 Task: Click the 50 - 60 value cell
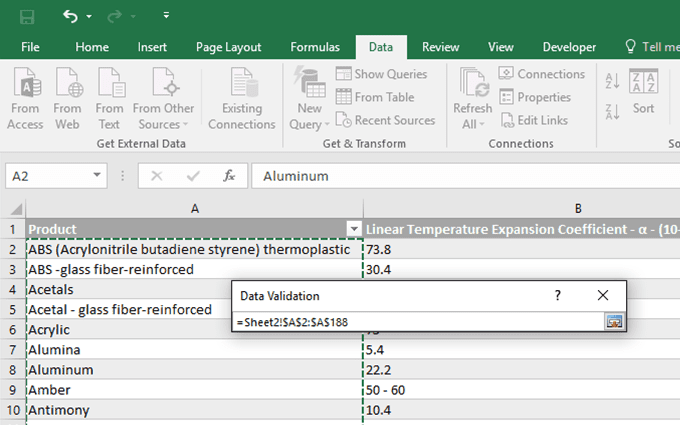pos(522,390)
